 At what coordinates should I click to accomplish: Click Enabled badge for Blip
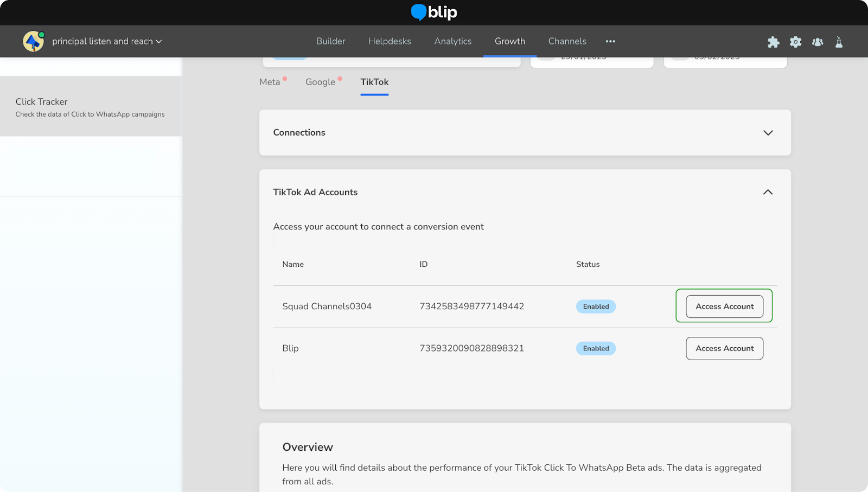click(596, 348)
